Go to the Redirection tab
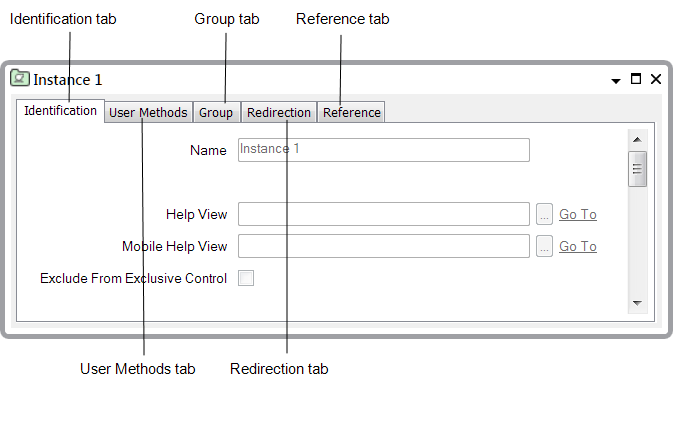This screenshot has height=430, width=673. pyautogui.click(x=279, y=112)
